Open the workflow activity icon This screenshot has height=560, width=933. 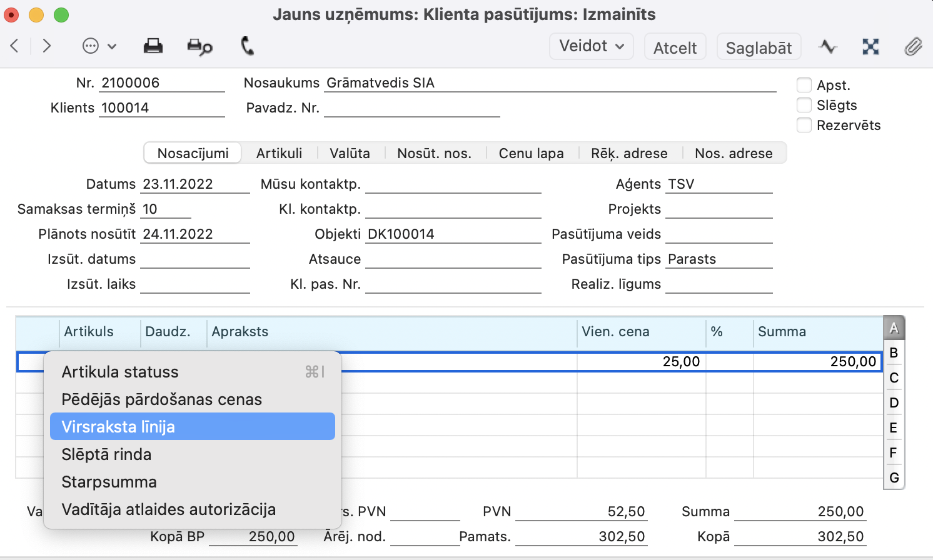pos(828,46)
